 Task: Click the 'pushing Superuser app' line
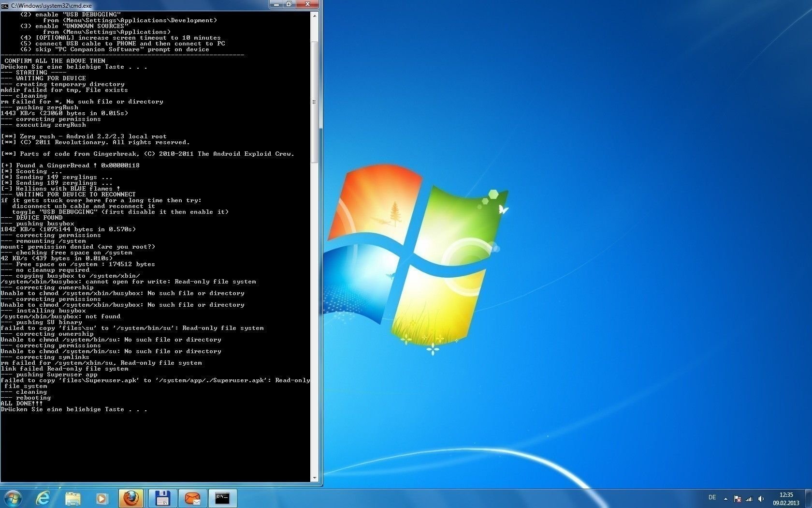(49, 374)
